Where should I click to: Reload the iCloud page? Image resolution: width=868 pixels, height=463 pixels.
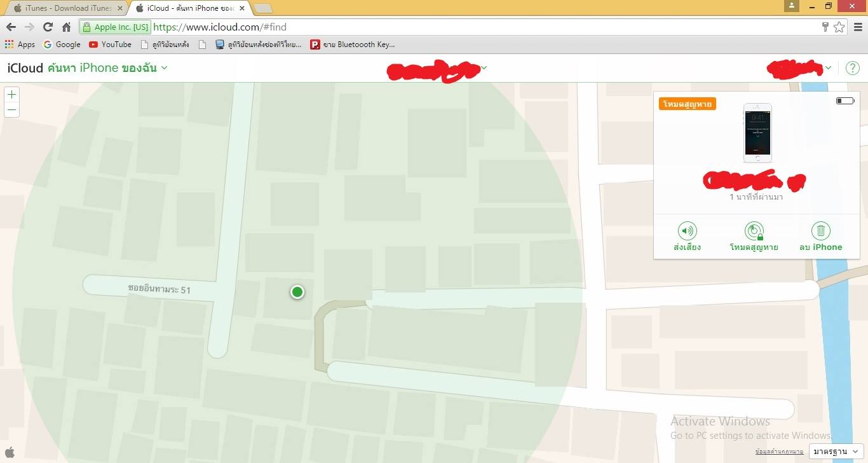click(x=48, y=27)
